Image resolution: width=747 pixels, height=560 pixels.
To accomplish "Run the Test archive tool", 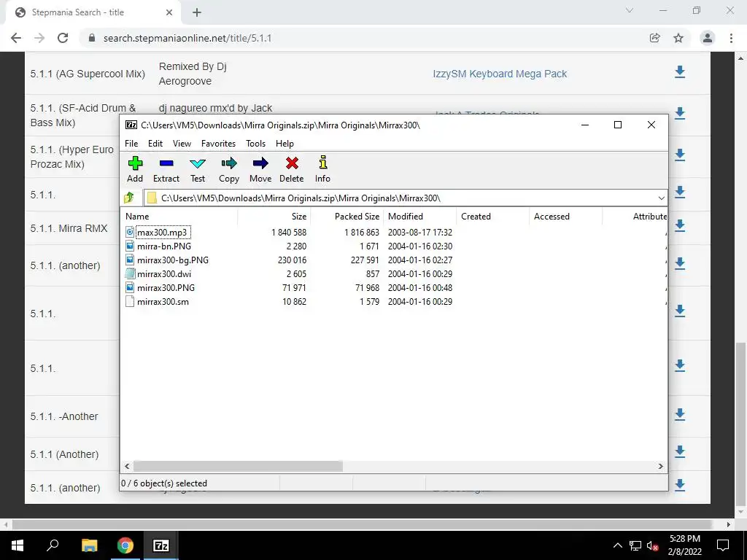I will tap(198, 164).
